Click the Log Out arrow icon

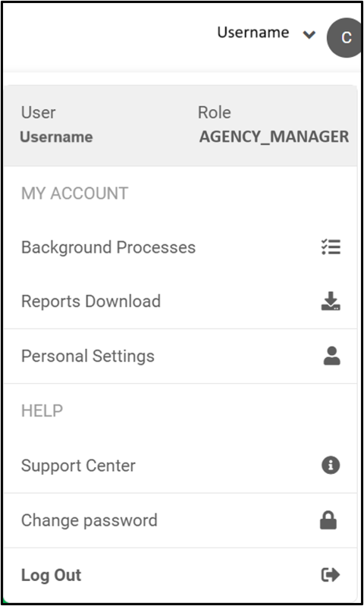pyautogui.click(x=331, y=575)
